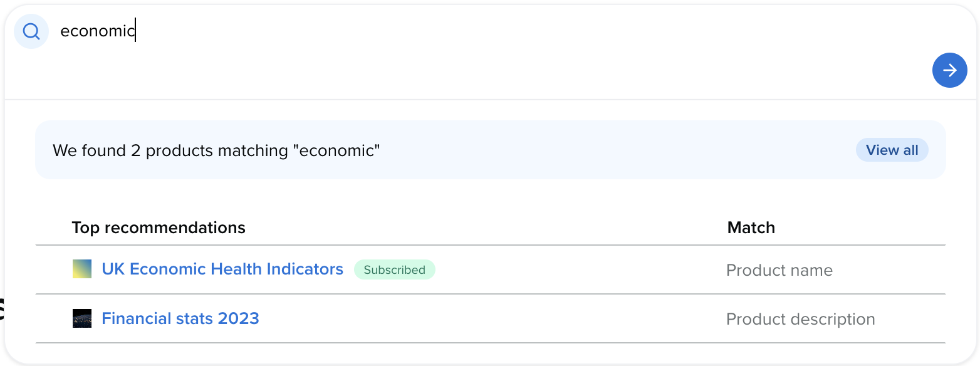Click the Financial stats 2023 thumbnail

click(82, 318)
